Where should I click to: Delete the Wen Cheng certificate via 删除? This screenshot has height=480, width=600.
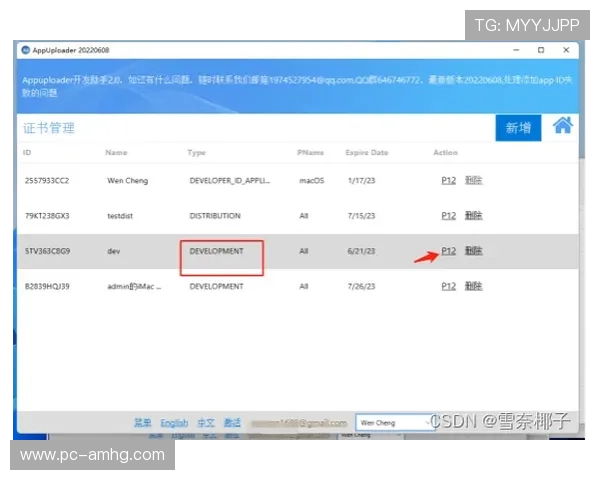pyautogui.click(x=473, y=180)
